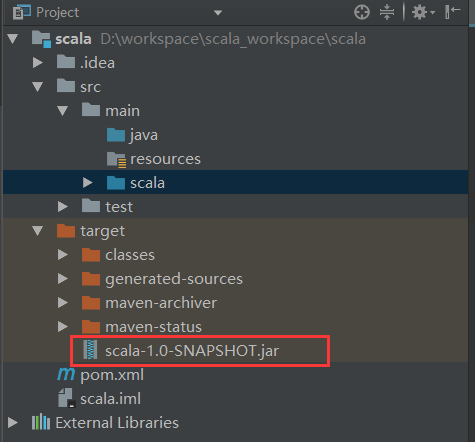The height and width of the screenshot is (442, 475).
Task: Hide the Project tool window
Action: 452,12
